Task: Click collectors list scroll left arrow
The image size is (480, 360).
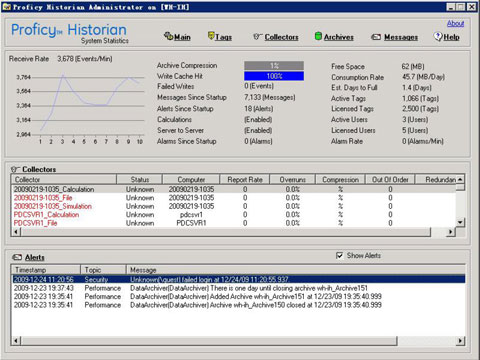Action: [x=16, y=232]
